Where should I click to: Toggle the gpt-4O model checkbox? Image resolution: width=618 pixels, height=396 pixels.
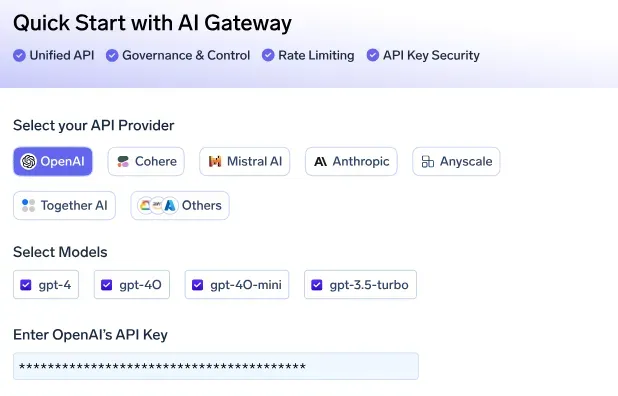107,285
